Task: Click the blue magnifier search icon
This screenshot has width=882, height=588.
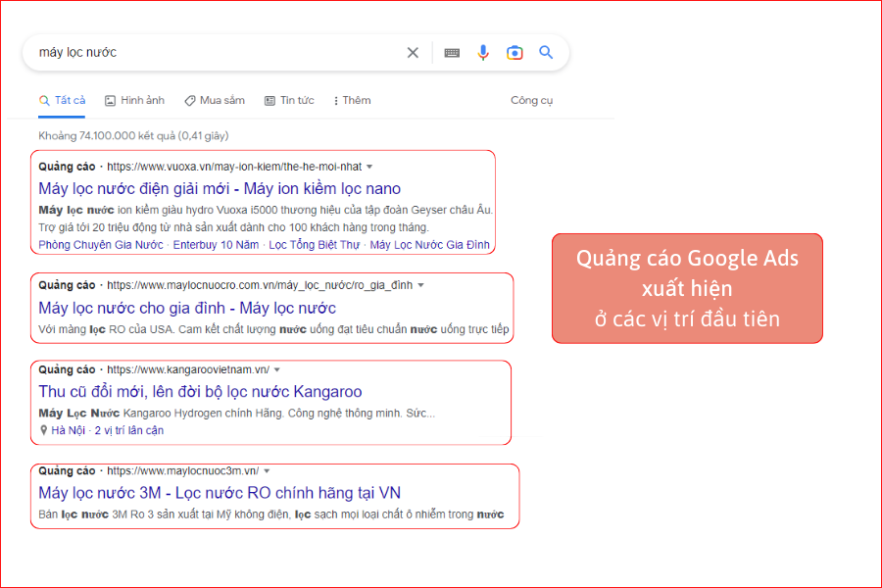Action: (x=546, y=52)
